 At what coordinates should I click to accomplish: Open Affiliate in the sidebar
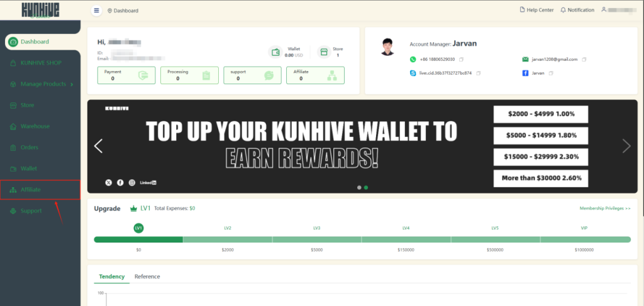40,190
